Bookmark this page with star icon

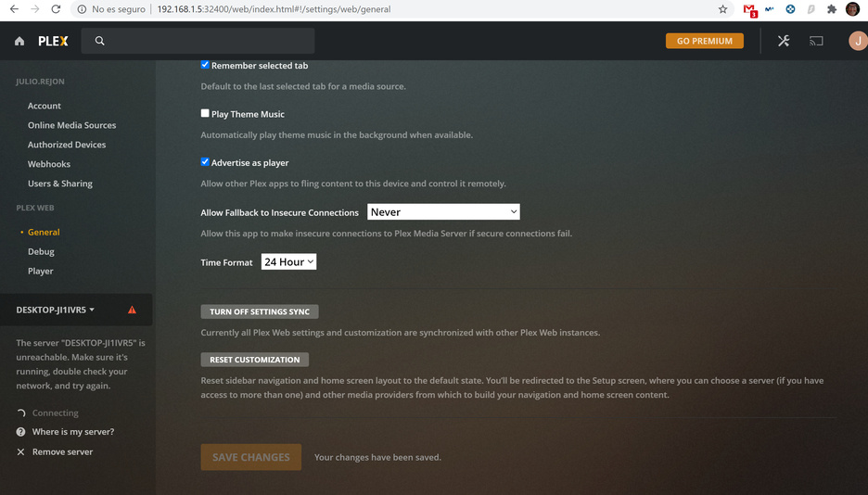coord(723,9)
